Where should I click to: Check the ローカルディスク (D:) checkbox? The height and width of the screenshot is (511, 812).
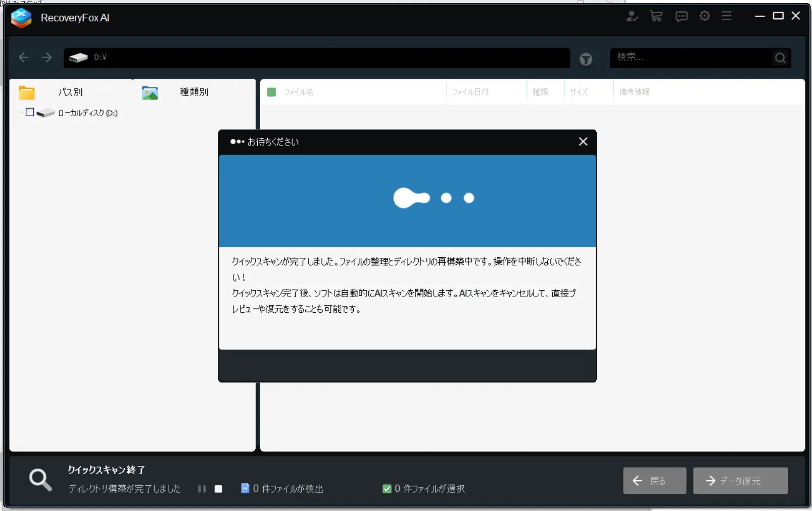[30, 112]
